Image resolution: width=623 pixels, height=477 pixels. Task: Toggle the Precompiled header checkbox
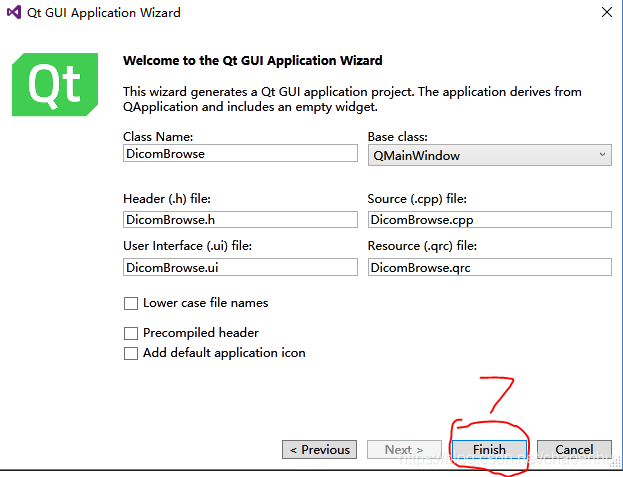click(x=131, y=333)
